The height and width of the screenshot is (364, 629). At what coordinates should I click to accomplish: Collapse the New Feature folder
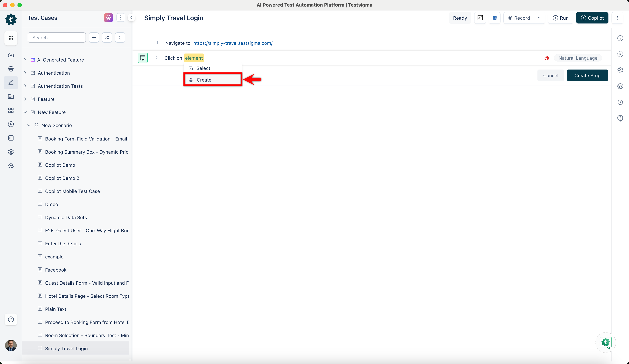point(25,112)
